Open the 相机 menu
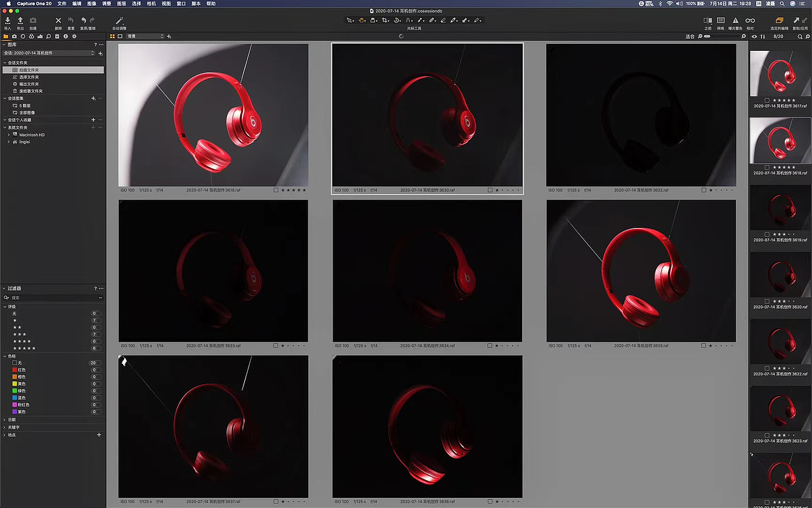 151,4
